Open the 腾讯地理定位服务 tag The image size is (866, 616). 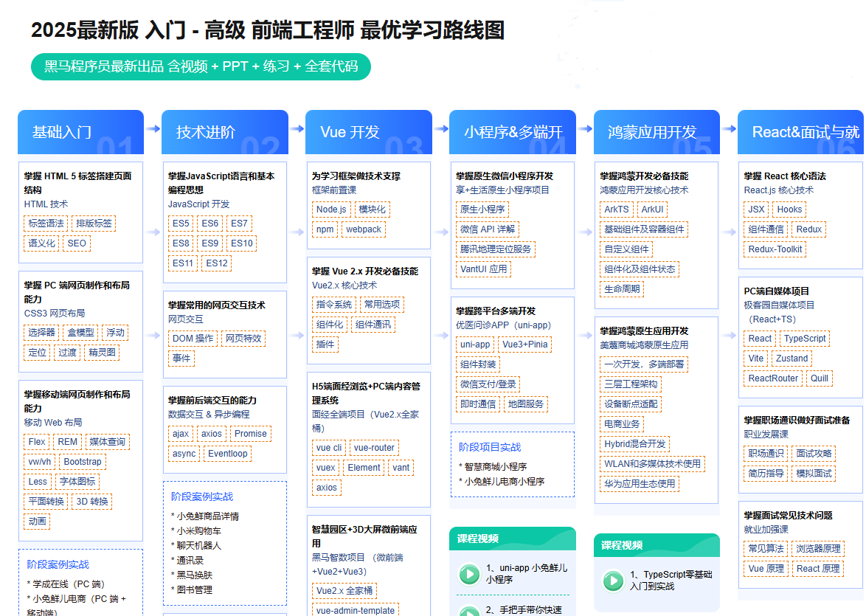(495, 249)
